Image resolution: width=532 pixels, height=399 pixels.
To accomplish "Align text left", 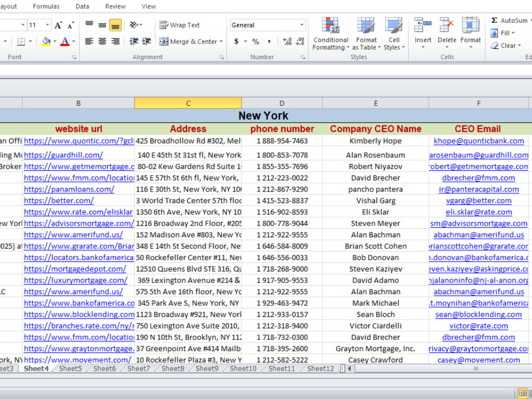I will pyautogui.click(x=89, y=41).
